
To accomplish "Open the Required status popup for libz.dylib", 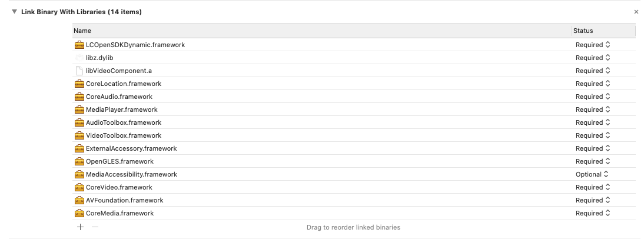I will point(592,58).
